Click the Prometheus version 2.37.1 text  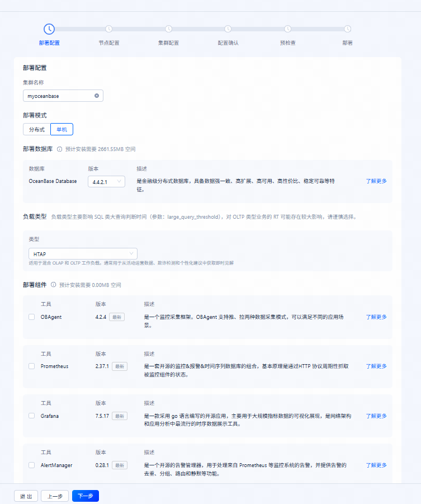tap(102, 366)
